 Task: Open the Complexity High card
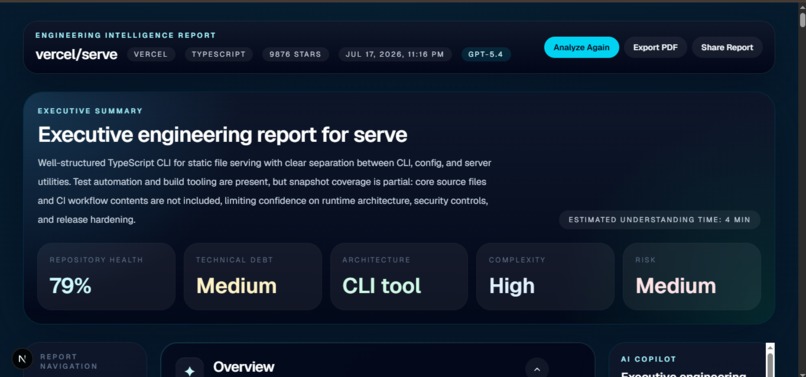tap(545, 277)
